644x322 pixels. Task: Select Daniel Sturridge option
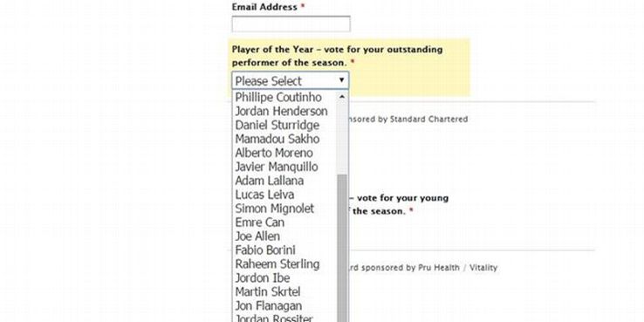[x=285, y=126]
